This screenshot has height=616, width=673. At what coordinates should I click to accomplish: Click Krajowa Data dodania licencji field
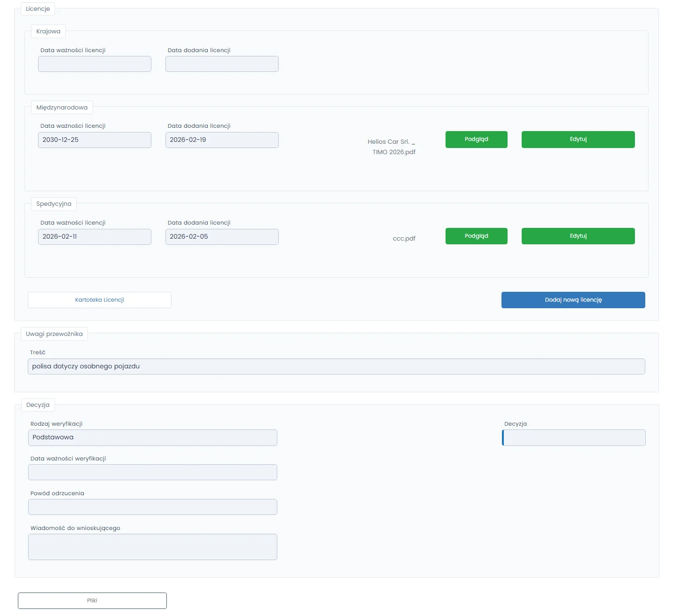(222, 64)
